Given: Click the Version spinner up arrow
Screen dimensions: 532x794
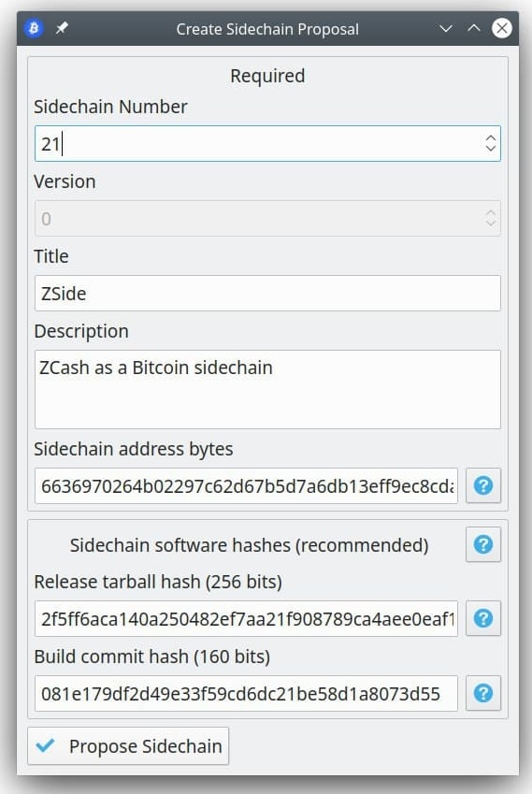Looking at the screenshot, I should 490,213.
